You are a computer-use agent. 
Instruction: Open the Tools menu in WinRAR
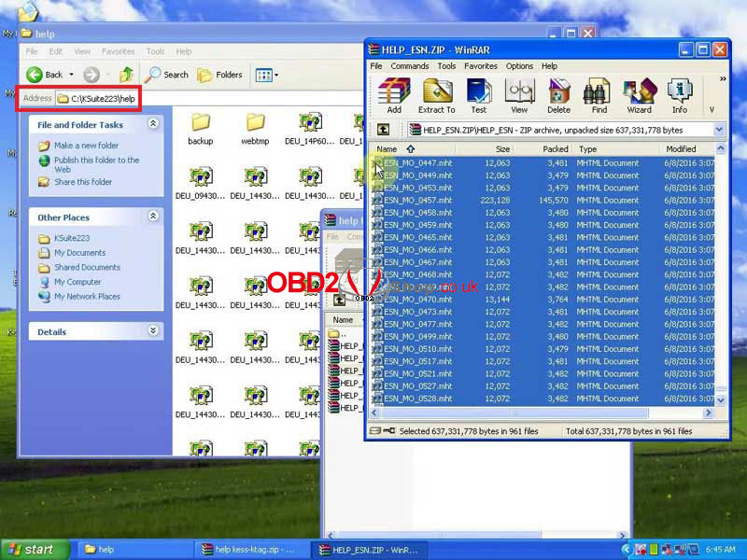[446, 66]
